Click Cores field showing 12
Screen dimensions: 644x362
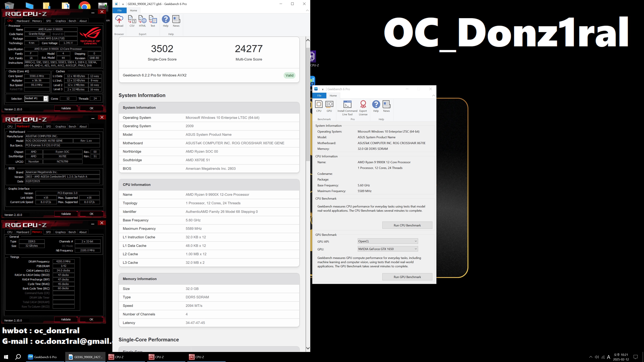click(x=68, y=99)
